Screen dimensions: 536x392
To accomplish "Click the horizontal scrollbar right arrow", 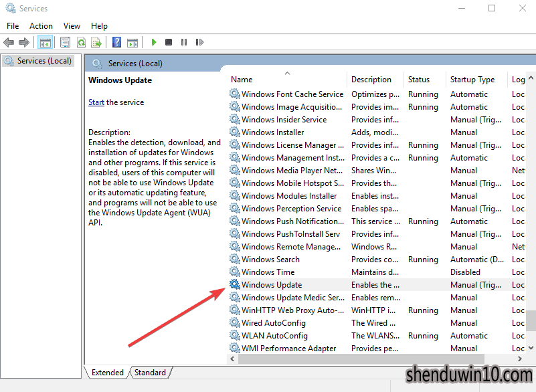I will (520, 359).
